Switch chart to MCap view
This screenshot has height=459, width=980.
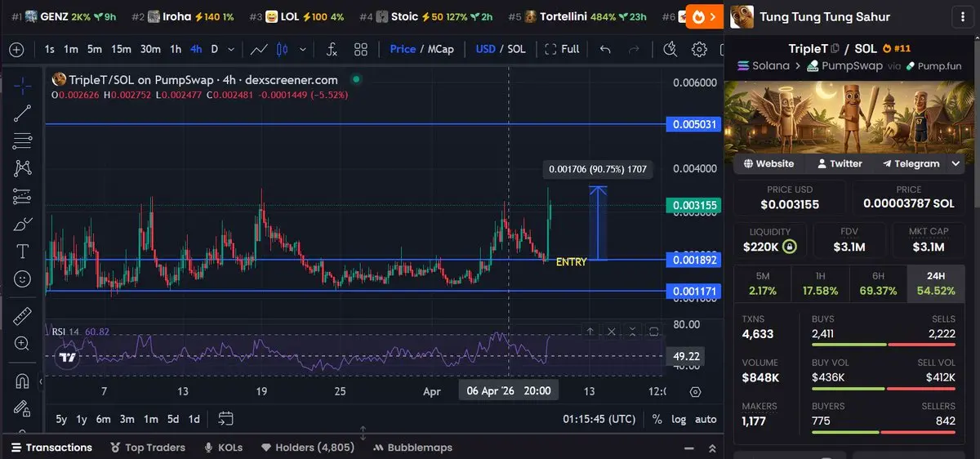(440, 49)
